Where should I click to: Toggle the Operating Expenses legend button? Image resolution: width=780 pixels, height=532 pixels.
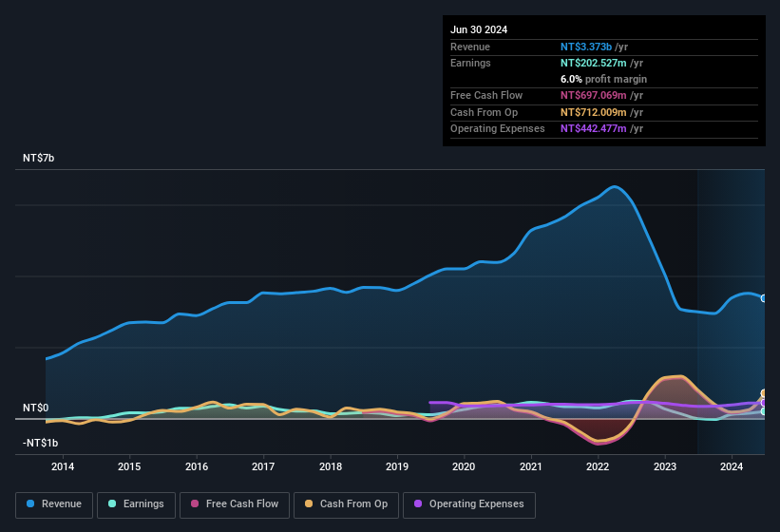(469, 504)
